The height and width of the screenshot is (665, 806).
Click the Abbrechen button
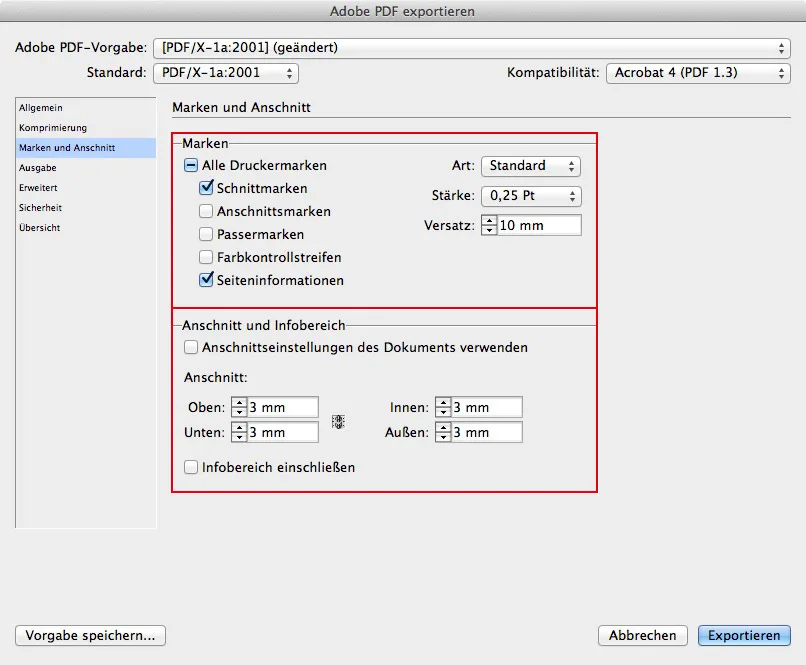[643, 636]
